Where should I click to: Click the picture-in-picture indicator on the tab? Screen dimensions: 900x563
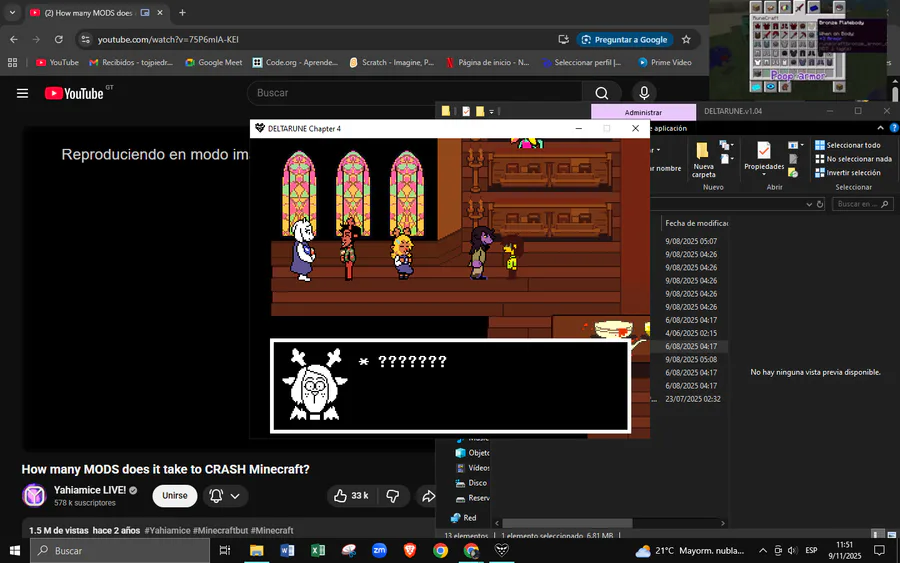145,13
